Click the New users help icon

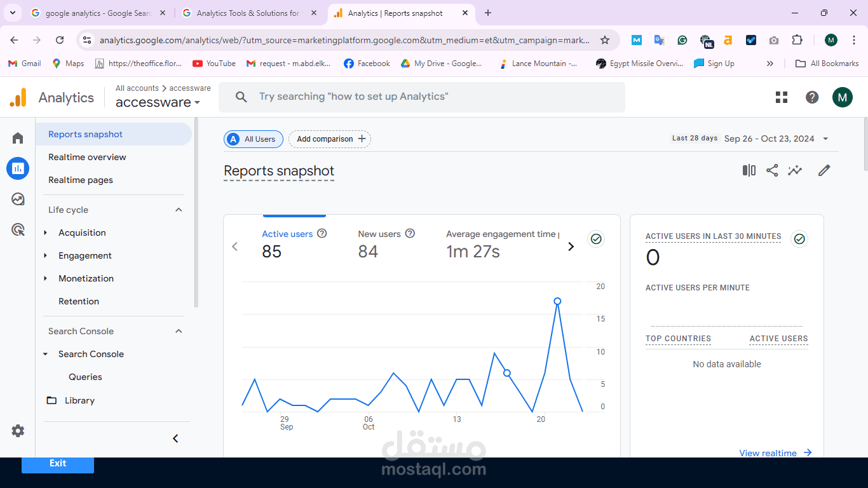point(410,233)
